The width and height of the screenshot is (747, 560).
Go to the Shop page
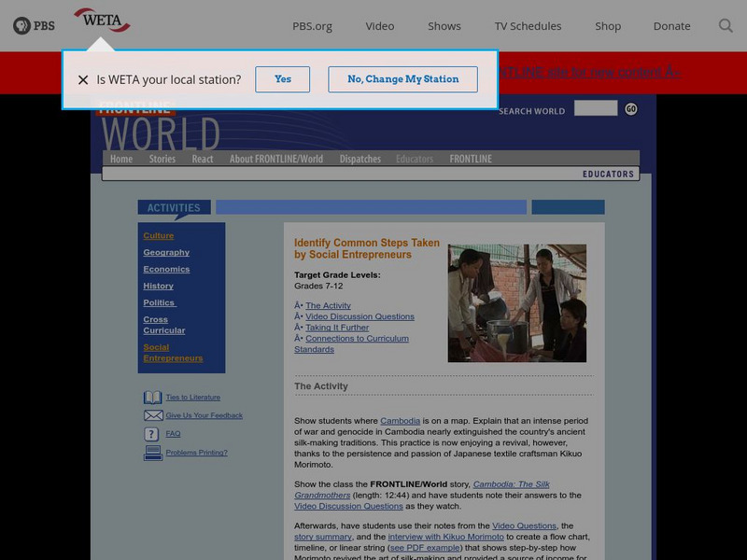click(x=608, y=26)
